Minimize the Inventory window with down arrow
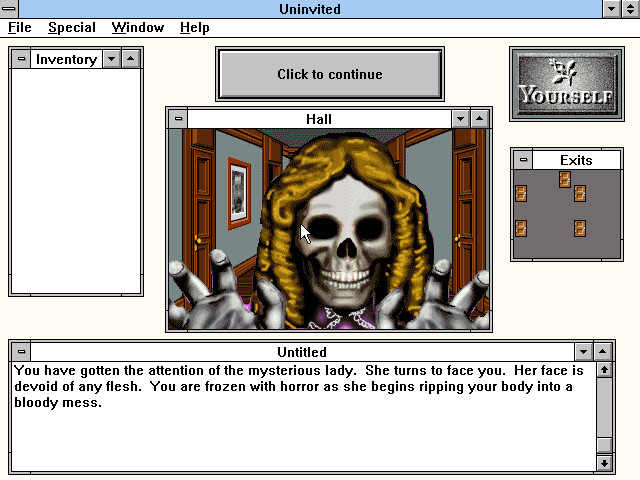This screenshot has width=640, height=480. (x=111, y=59)
